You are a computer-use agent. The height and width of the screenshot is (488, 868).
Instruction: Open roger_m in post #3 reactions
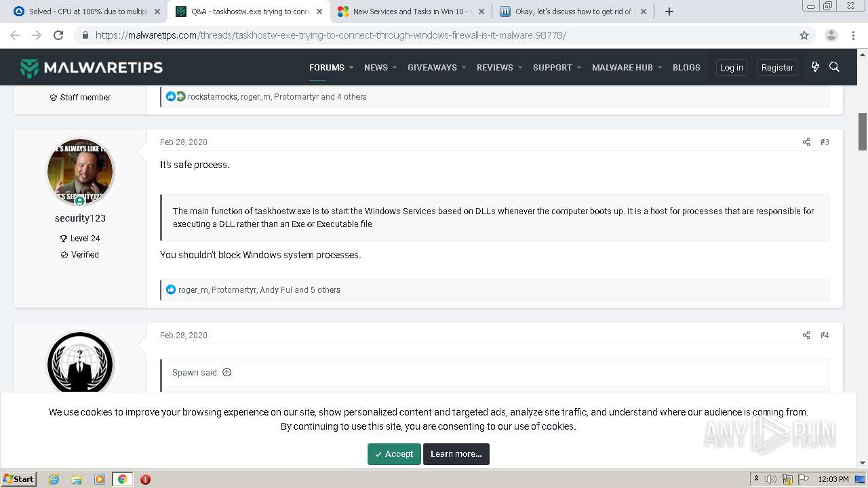point(193,290)
